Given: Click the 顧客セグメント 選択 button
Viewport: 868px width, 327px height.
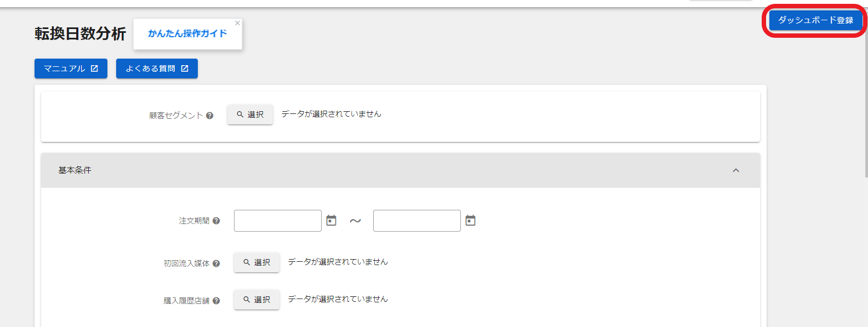Looking at the screenshot, I should pos(250,114).
